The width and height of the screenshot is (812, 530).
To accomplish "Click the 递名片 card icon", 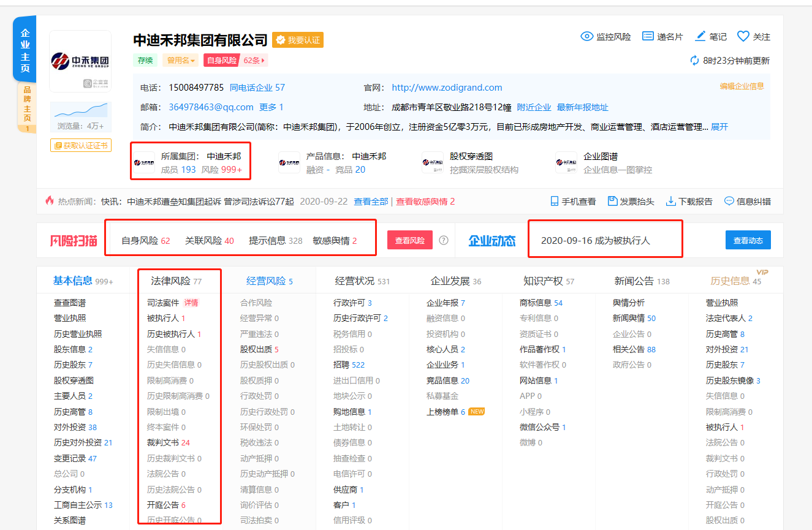I will (x=648, y=37).
